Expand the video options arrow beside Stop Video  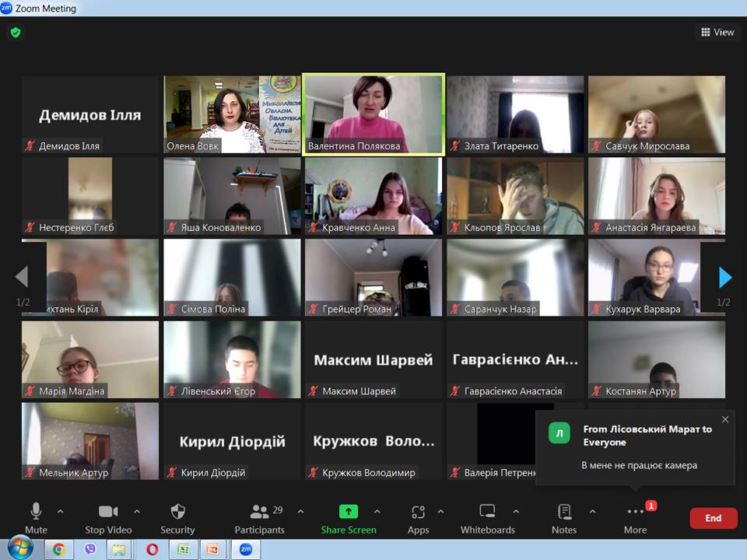(x=137, y=512)
